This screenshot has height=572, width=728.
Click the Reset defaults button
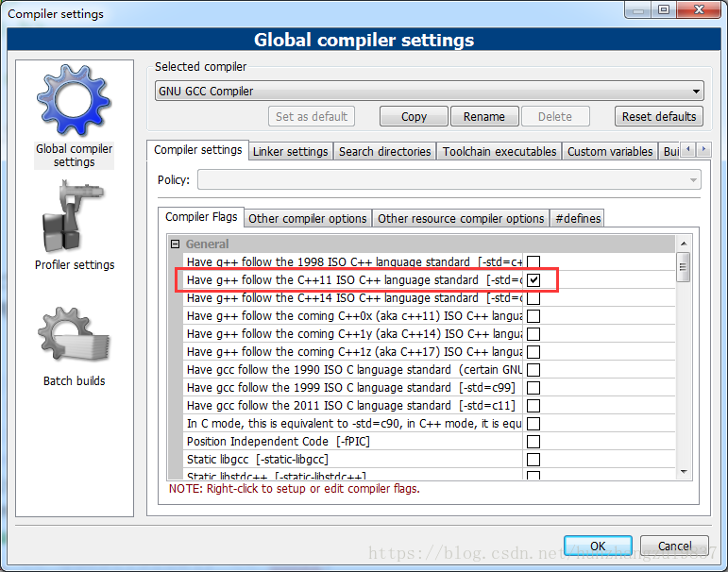click(659, 116)
